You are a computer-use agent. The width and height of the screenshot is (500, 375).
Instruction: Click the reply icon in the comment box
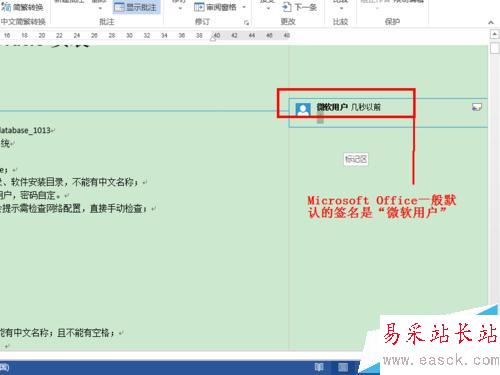click(477, 107)
